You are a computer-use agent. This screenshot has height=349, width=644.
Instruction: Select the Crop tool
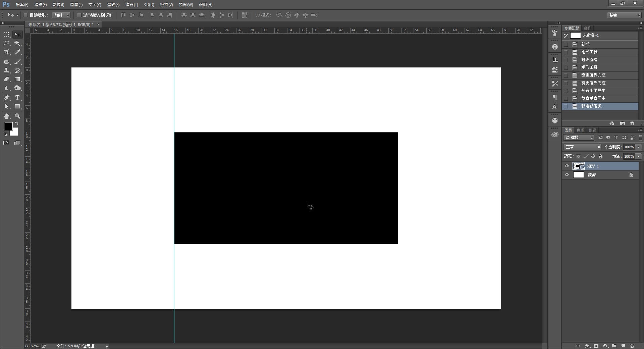pos(6,52)
